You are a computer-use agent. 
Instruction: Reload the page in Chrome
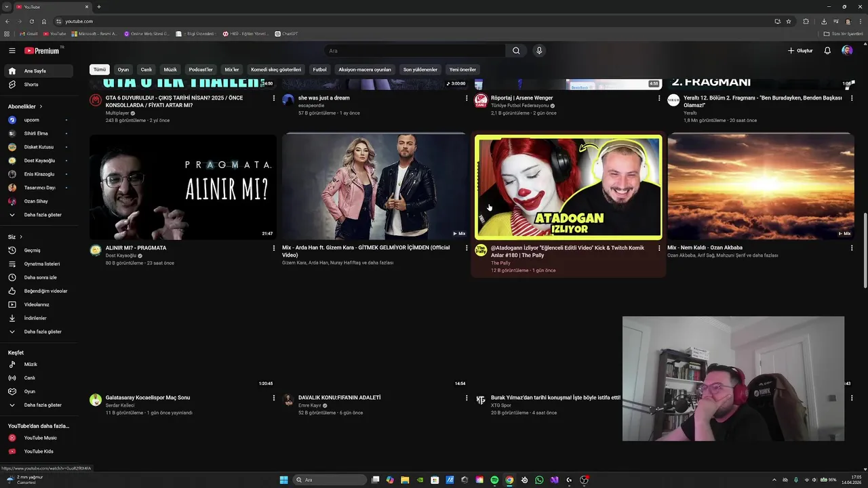[x=31, y=21]
